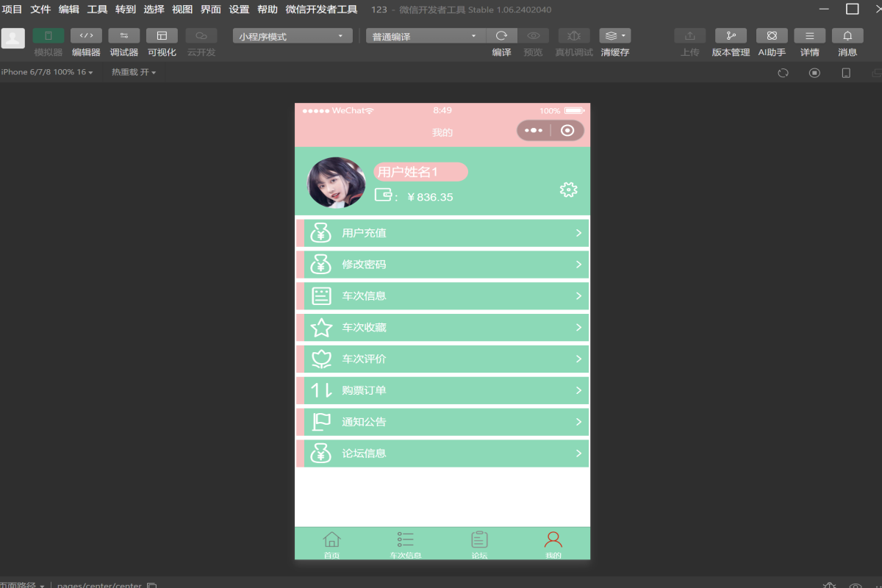Image resolution: width=882 pixels, height=588 pixels.
Task: Click the user avatar photo on the profile card
Action: pos(336,183)
